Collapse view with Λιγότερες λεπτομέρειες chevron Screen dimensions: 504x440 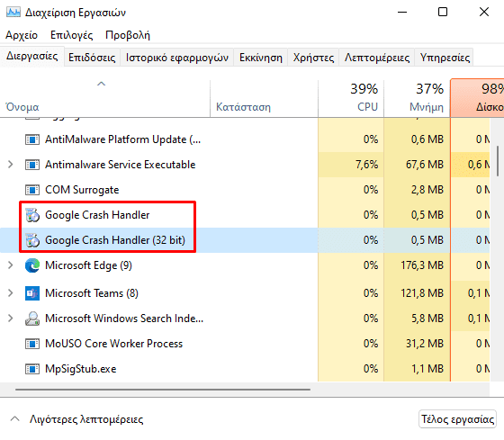click(14, 418)
